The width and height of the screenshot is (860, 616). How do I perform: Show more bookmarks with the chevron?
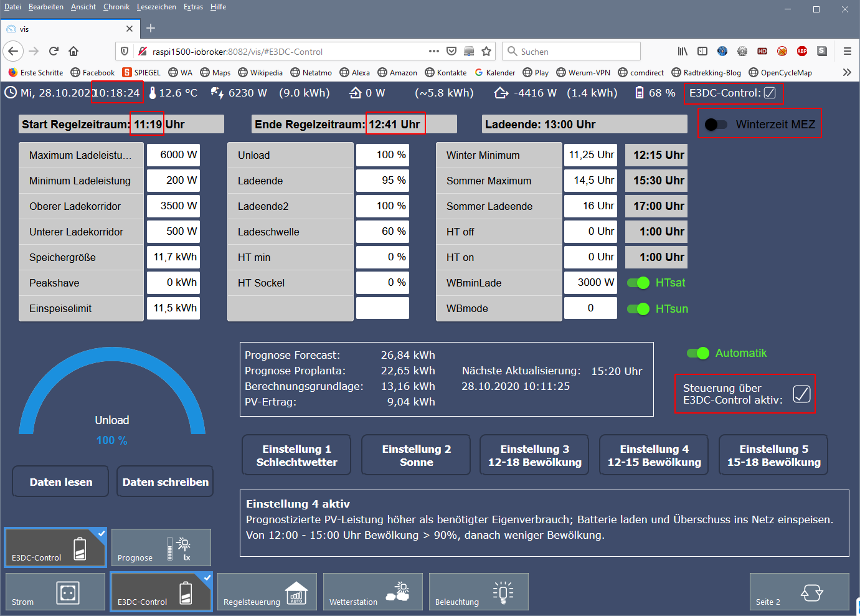click(x=847, y=72)
